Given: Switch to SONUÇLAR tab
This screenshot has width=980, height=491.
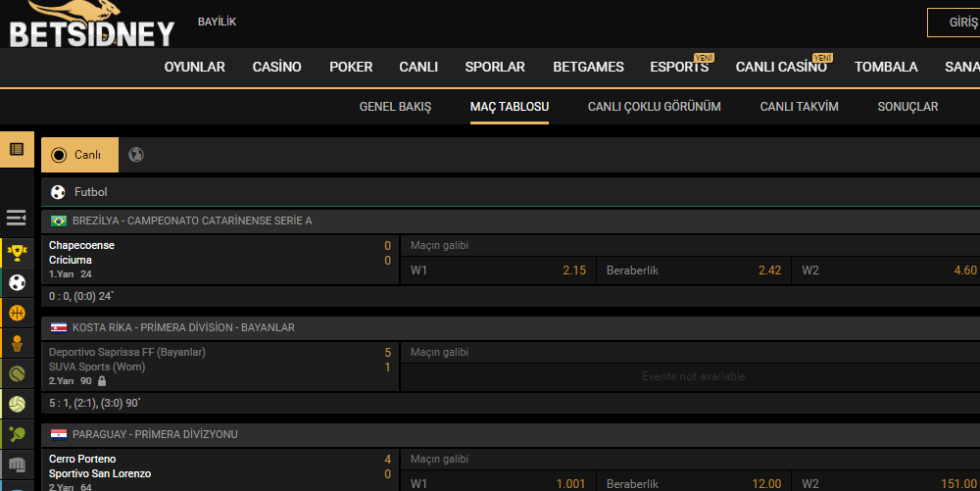Looking at the screenshot, I should (x=907, y=107).
